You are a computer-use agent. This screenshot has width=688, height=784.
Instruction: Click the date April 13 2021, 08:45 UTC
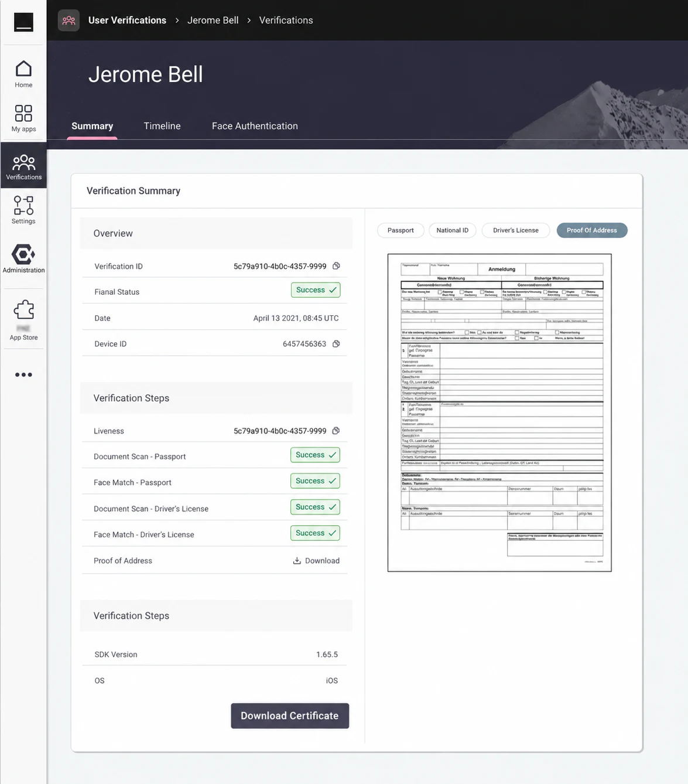point(296,318)
